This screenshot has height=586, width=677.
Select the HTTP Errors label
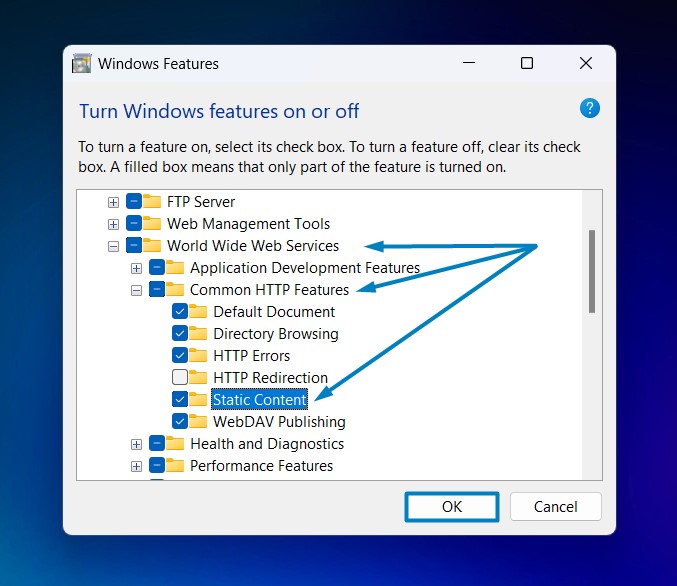252,356
